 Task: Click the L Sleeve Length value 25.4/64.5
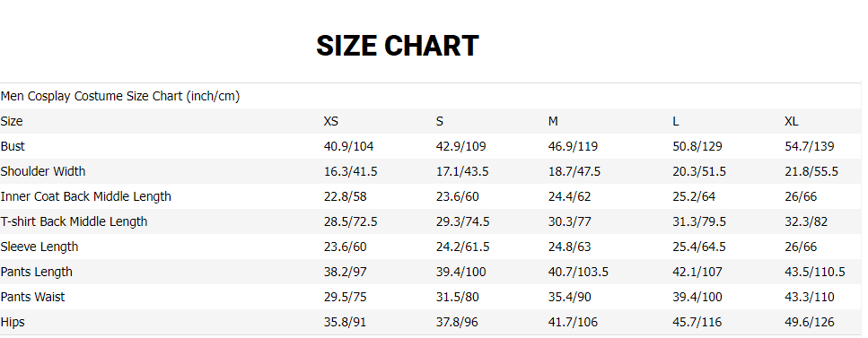coord(699,247)
